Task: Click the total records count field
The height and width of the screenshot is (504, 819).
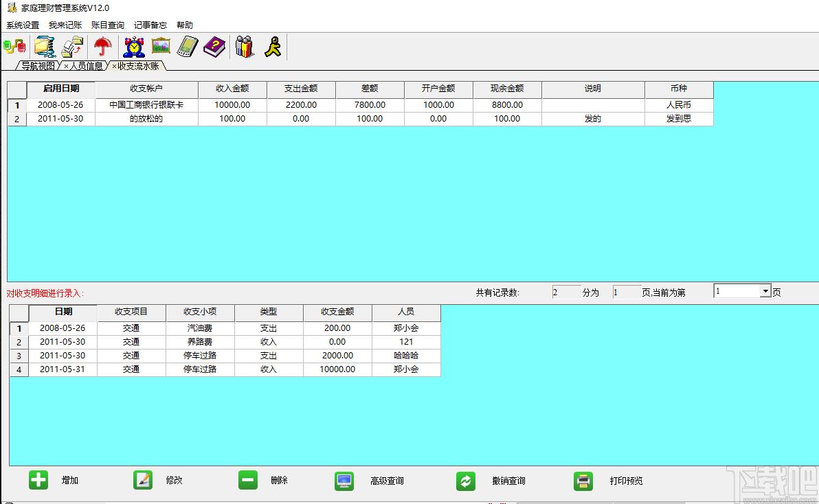Action: (x=566, y=293)
